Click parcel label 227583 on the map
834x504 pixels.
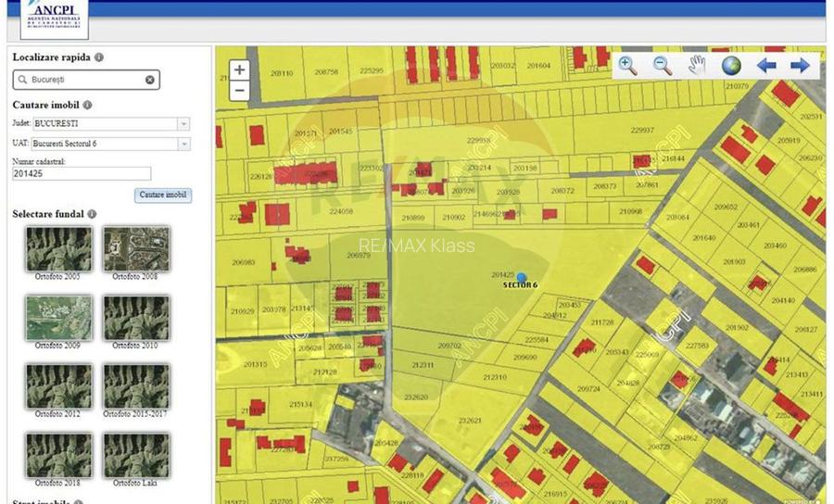tap(697, 346)
